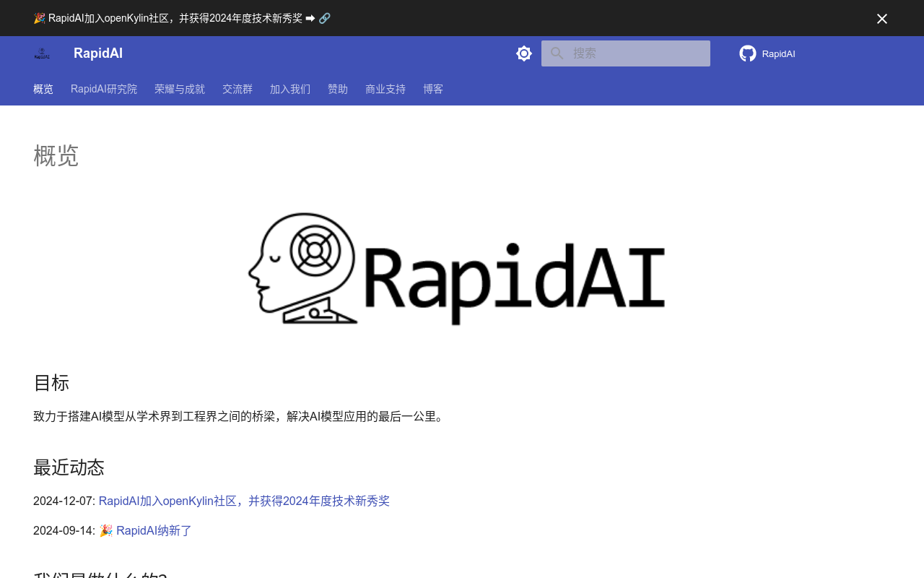Click the RapidAI logo in header
The image size is (924, 578).
pyautogui.click(x=42, y=53)
